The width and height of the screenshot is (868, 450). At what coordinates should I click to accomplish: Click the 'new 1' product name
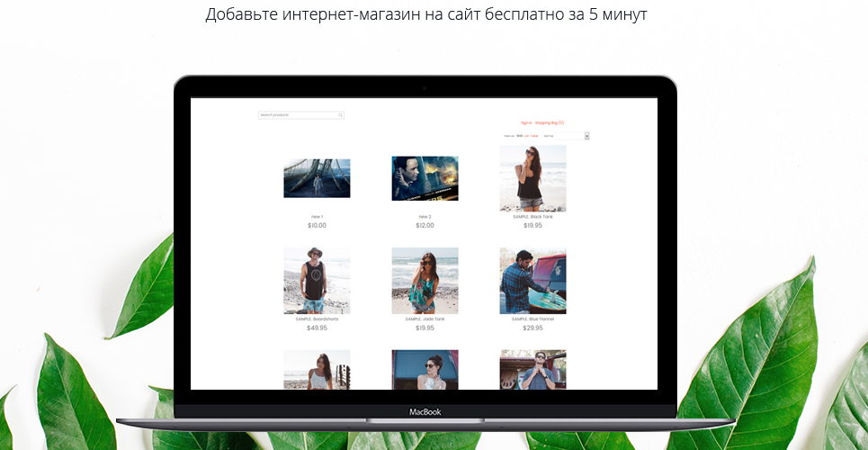[x=317, y=217]
